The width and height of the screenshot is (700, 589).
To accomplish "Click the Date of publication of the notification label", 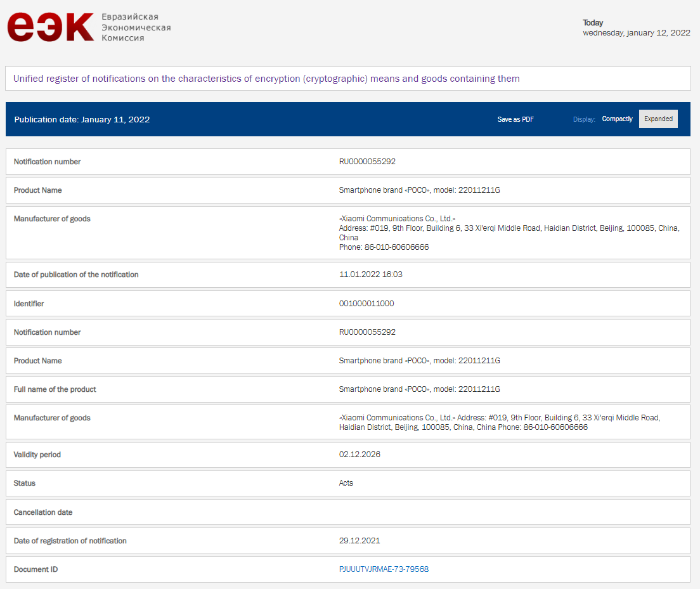I will 76,275.
